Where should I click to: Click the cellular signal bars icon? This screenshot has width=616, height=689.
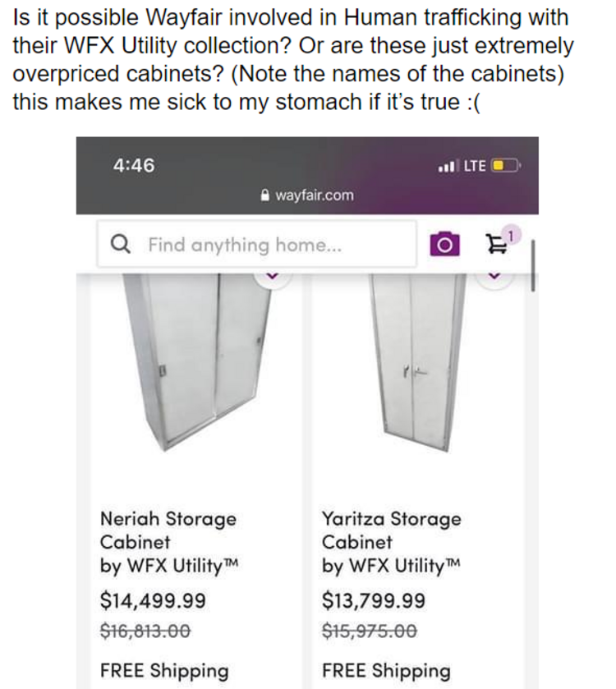coord(449,165)
